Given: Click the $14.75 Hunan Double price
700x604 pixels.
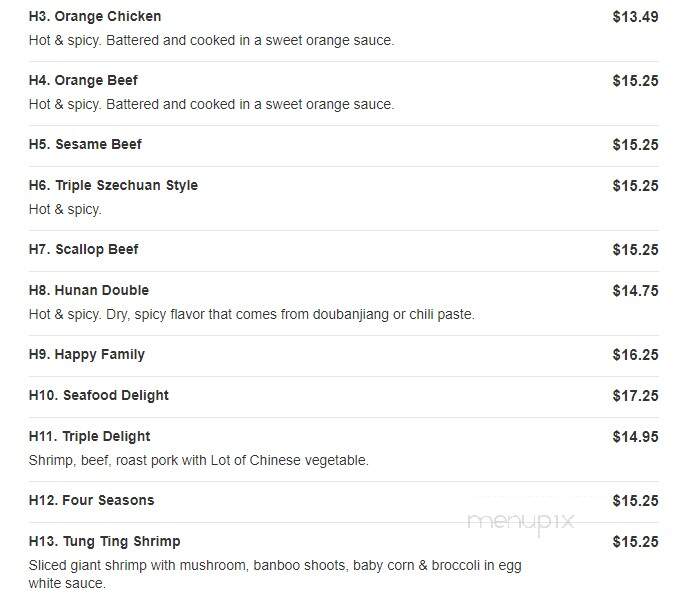Looking at the screenshot, I should (635, 291).
